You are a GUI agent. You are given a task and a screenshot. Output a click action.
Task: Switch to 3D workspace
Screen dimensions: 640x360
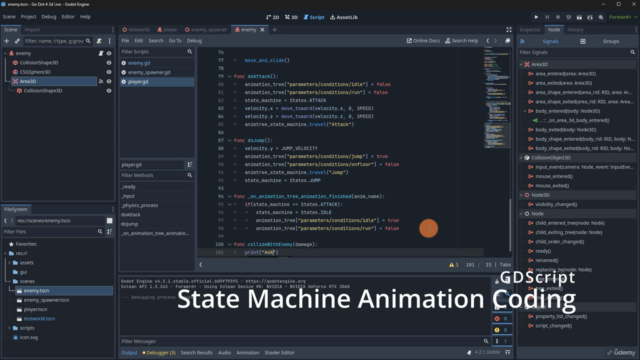point(291,17)
